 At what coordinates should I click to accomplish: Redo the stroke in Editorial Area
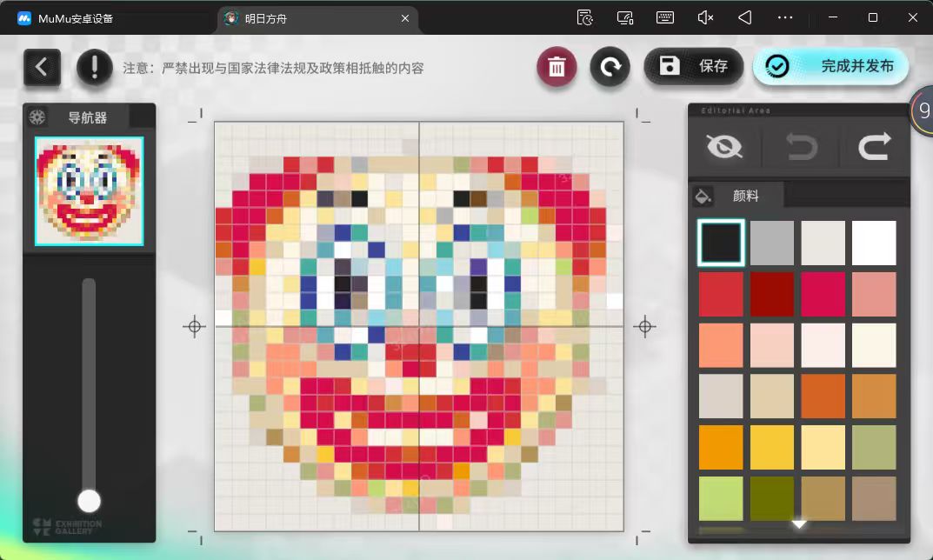(x=875, y=146)
